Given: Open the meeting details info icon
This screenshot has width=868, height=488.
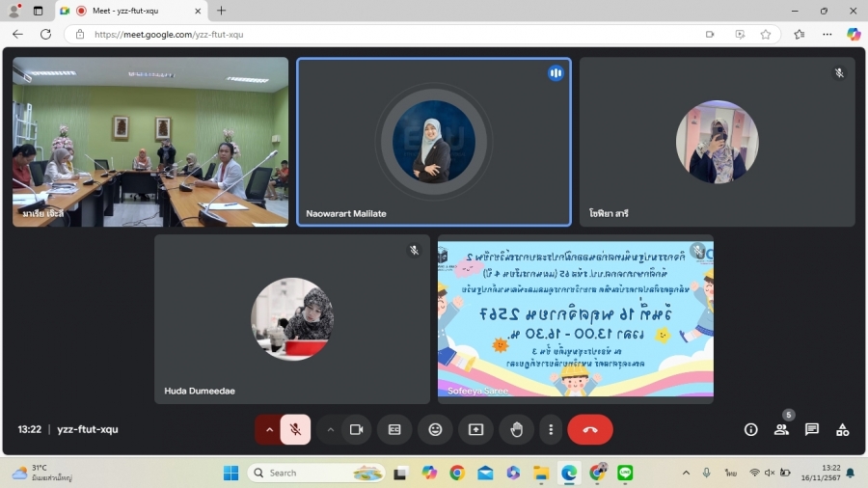Looking at the screenshot, I should pos(750,429).
